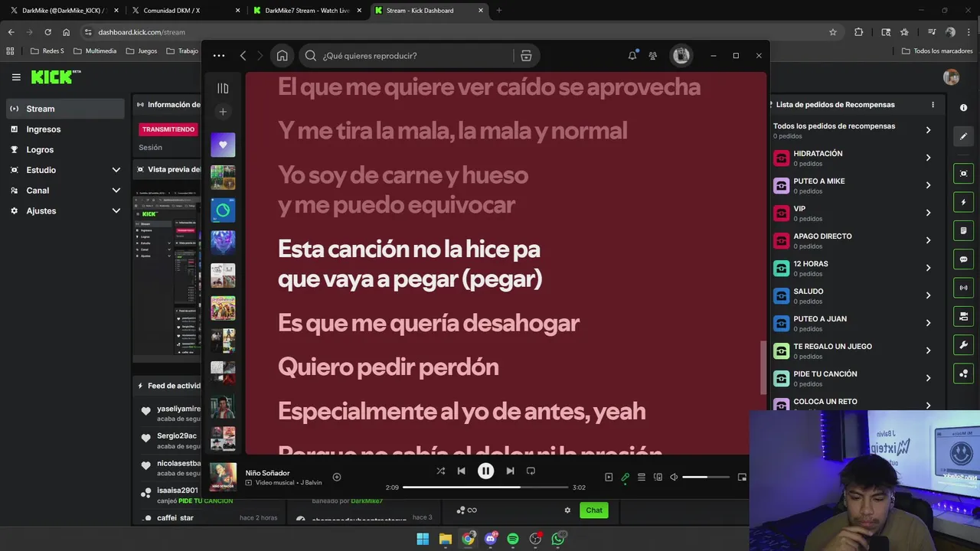Open Spotify from Windows taskbar
Image resolution: width=980 pixels, height=551 pixels.
coord(513,539)
